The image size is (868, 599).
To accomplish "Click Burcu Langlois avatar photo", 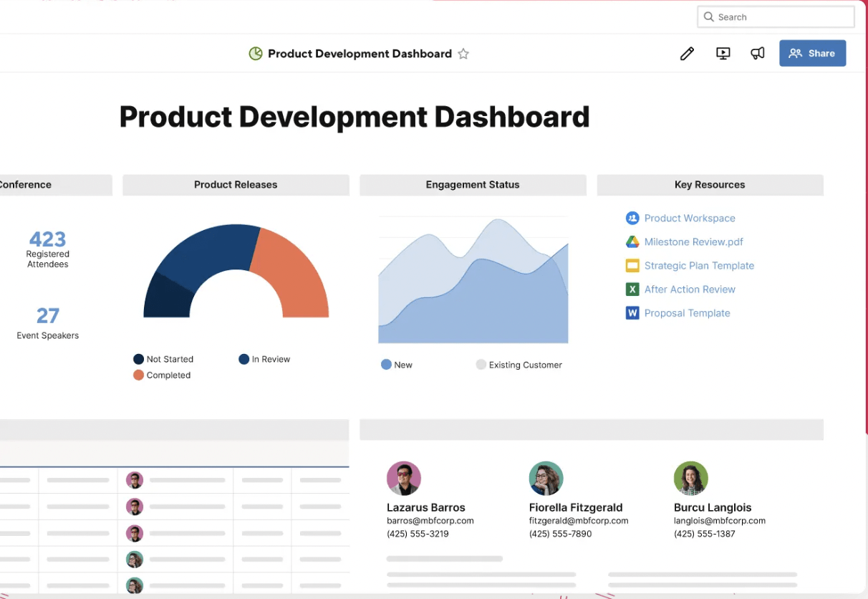I will pyautogui.click(x=691, y=479).
